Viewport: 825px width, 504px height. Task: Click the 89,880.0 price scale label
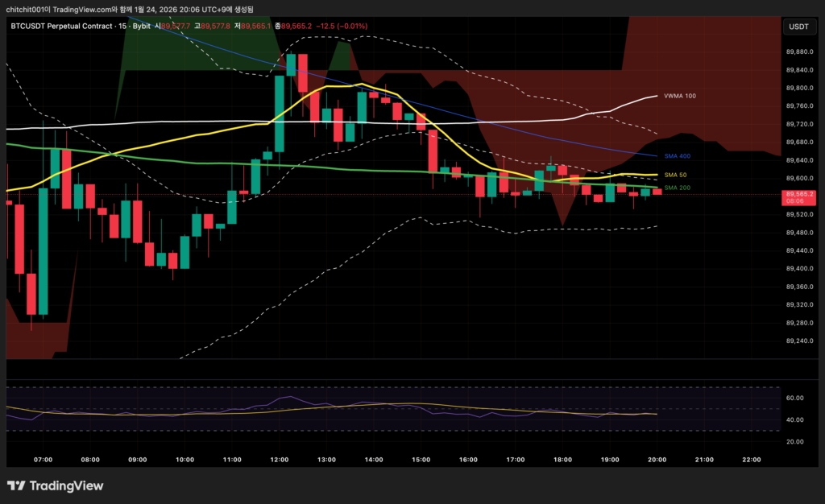[798, 52]
